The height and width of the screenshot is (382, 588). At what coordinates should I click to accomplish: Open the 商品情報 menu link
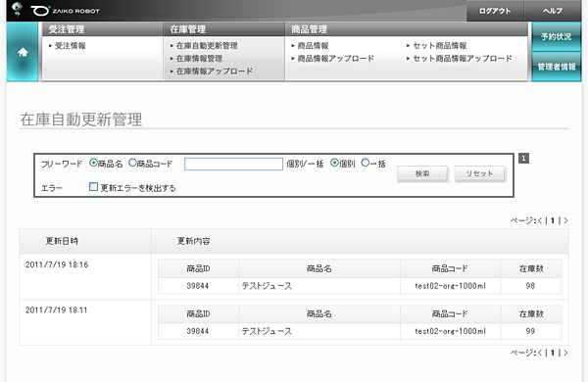pyautogui.click(x=314, y=46)
